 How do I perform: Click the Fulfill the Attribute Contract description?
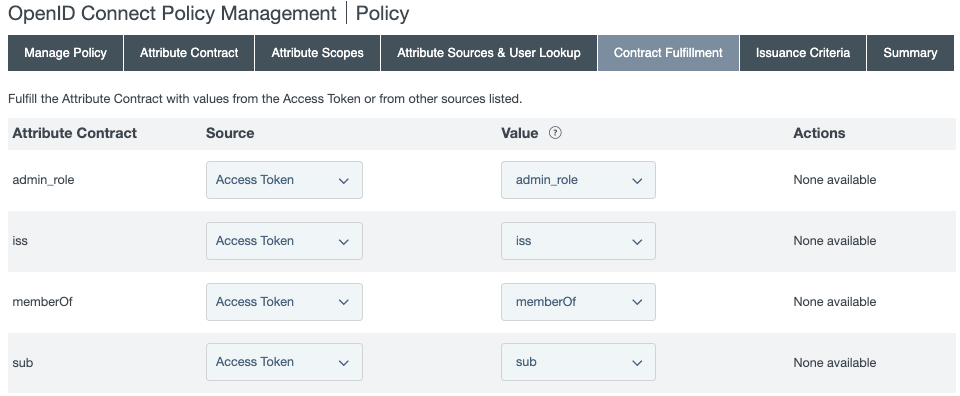point(265,99)
